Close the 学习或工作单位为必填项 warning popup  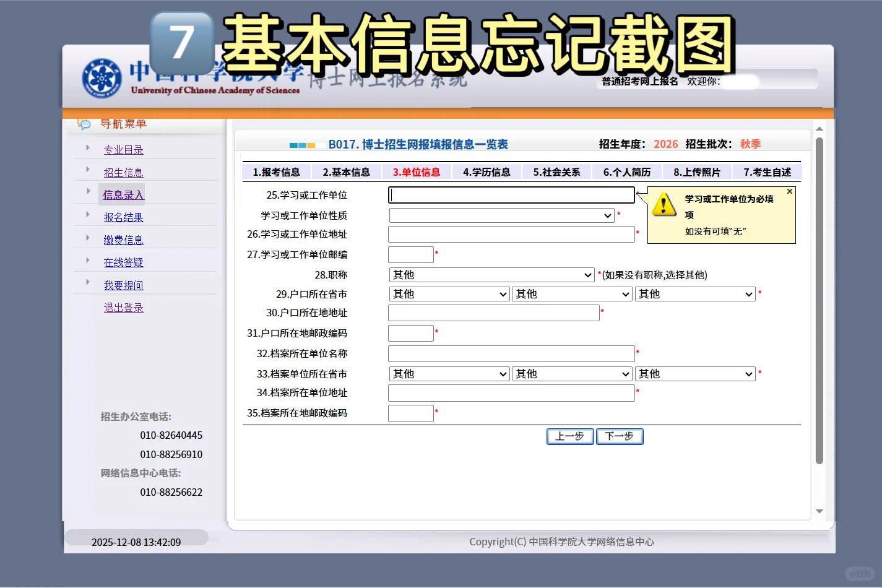tap(790, 191)
